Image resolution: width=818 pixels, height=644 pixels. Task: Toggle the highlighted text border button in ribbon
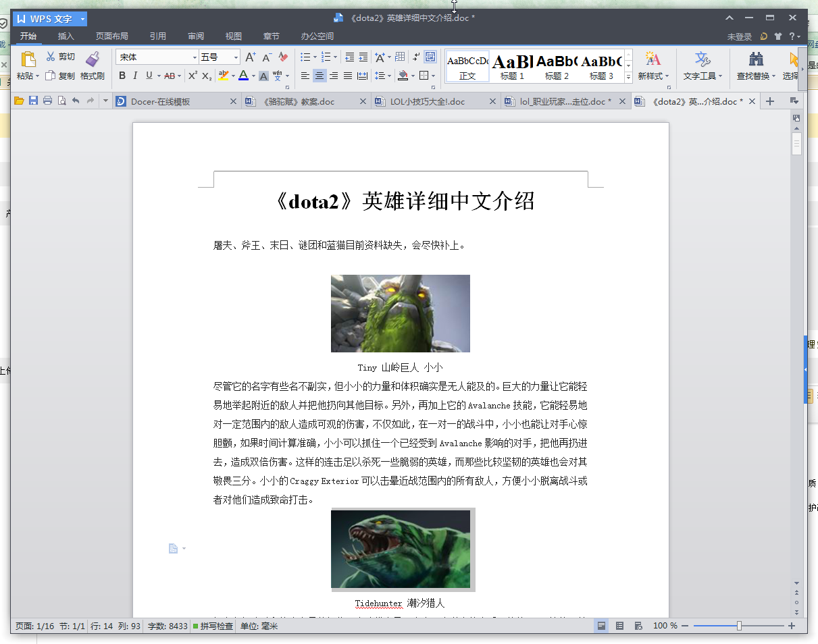click(430, 57)
